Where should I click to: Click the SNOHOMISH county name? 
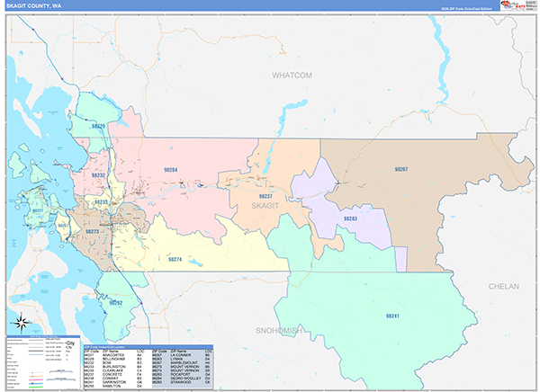(x=279, y=331)
